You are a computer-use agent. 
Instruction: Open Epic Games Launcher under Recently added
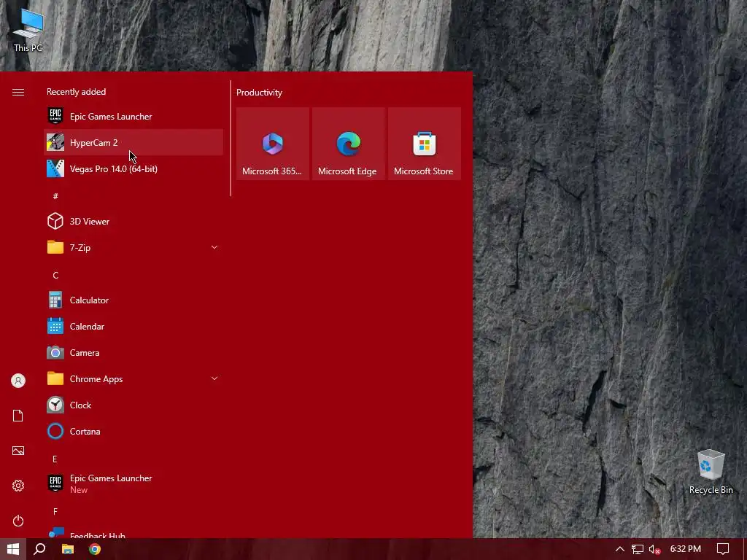[133, 116]
